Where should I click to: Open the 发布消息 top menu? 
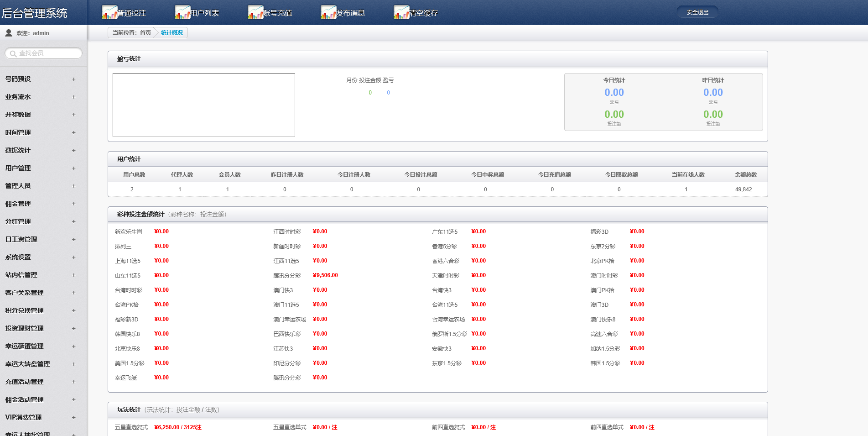coord(350,13)
